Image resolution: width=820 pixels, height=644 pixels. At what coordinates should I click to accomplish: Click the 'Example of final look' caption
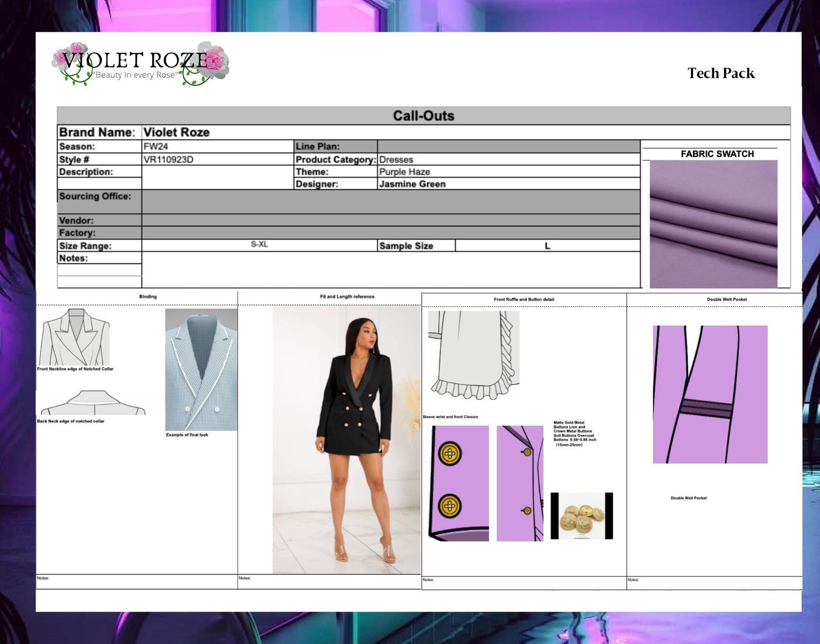click(187, 435)
